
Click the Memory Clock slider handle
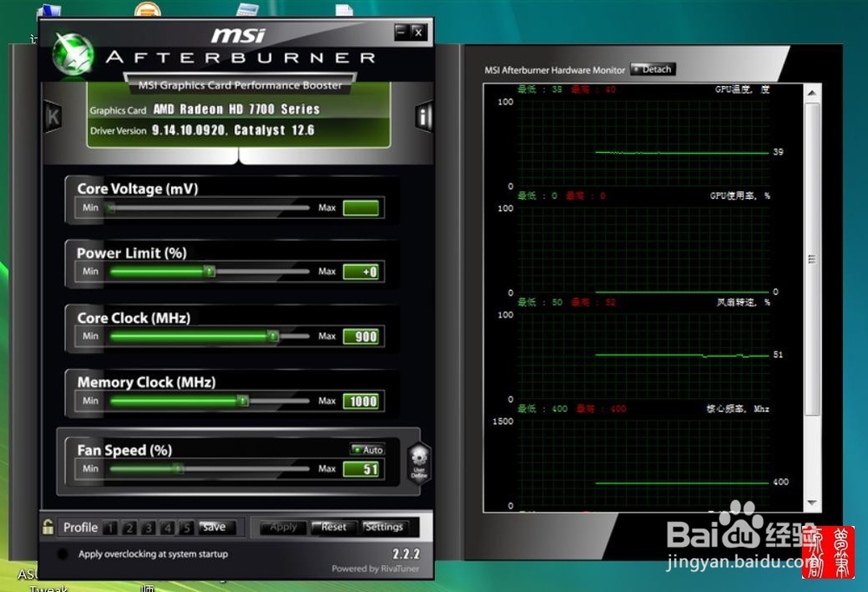pos(242,401)
